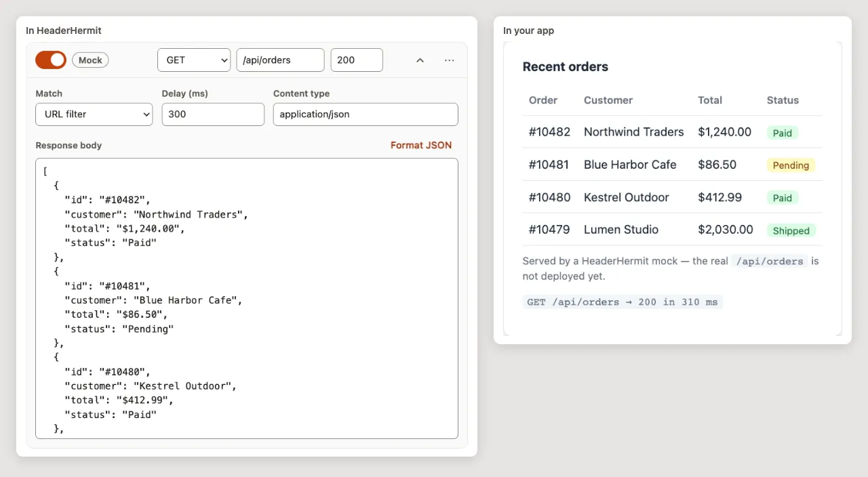
Task: Click the /api/orders code snippet in note
Action: [770, 262]
